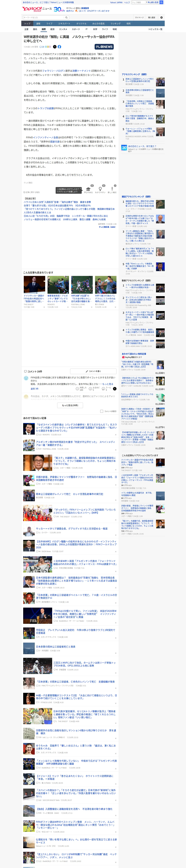Open the 「がっかりだ」FIFAドリームイレブン article link
186x868 pixels.
[84, 511]
